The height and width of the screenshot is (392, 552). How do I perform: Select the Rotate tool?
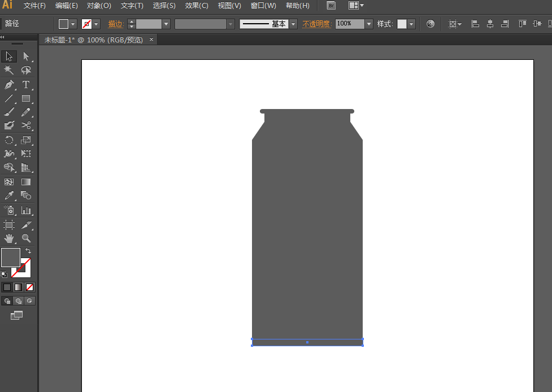[9, 140]
